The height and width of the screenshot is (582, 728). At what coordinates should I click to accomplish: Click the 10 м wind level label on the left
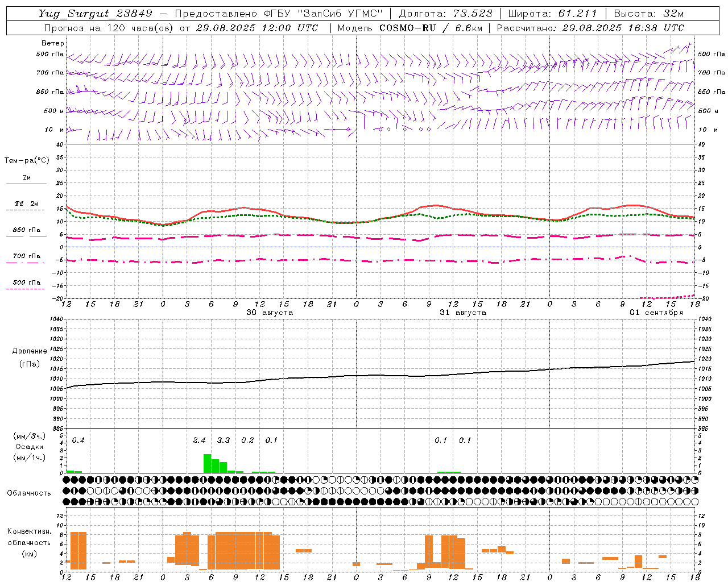54,130
